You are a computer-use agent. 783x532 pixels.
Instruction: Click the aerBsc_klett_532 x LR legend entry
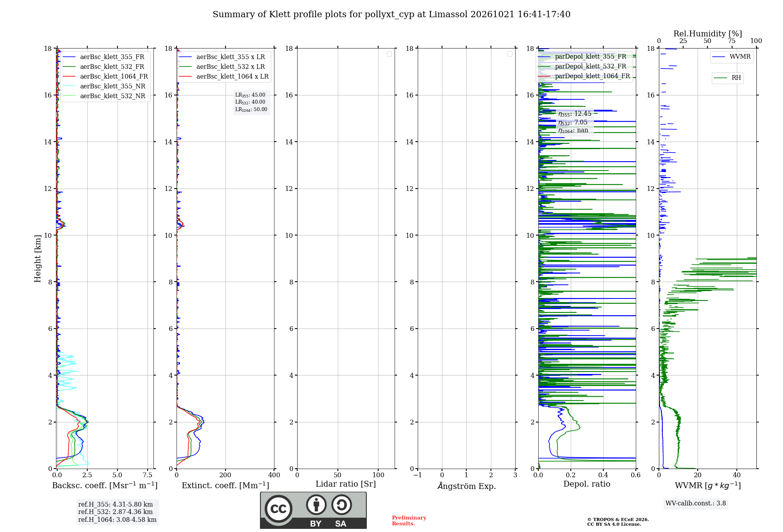pos(222,66)
